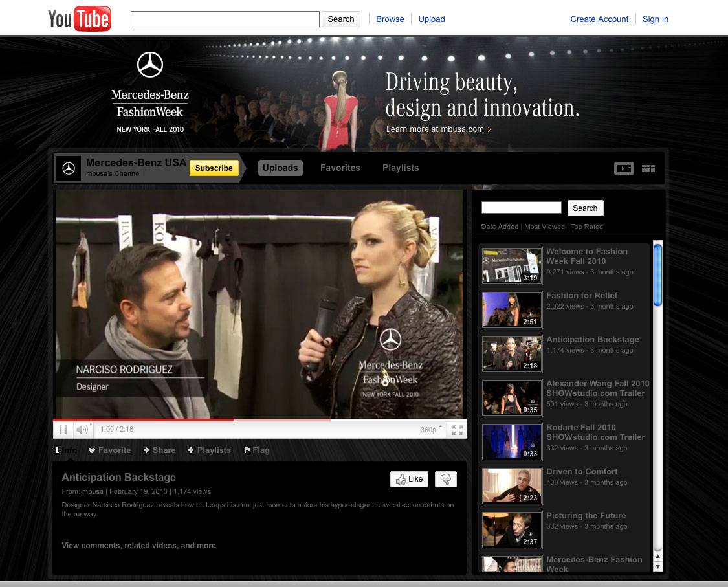
Task: Mute the video volume speaker icon
Action: tap(82, 429)
